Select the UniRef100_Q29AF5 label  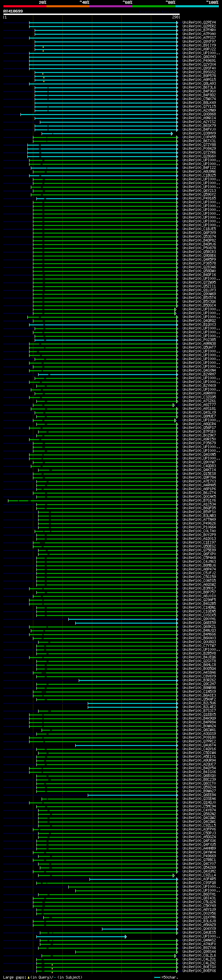pyautogui.click(x=199, y=600)
